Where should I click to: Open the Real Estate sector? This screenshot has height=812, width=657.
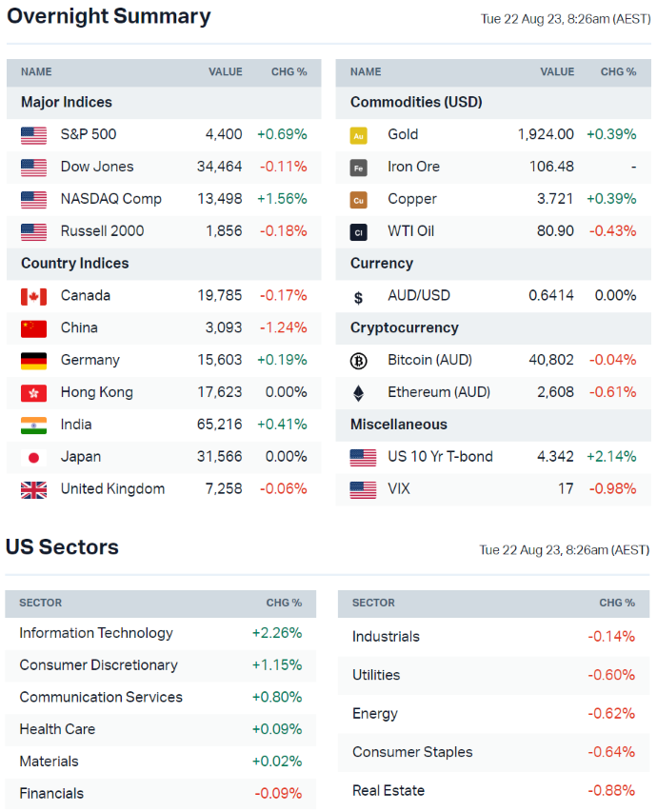[x=388, y=790]
